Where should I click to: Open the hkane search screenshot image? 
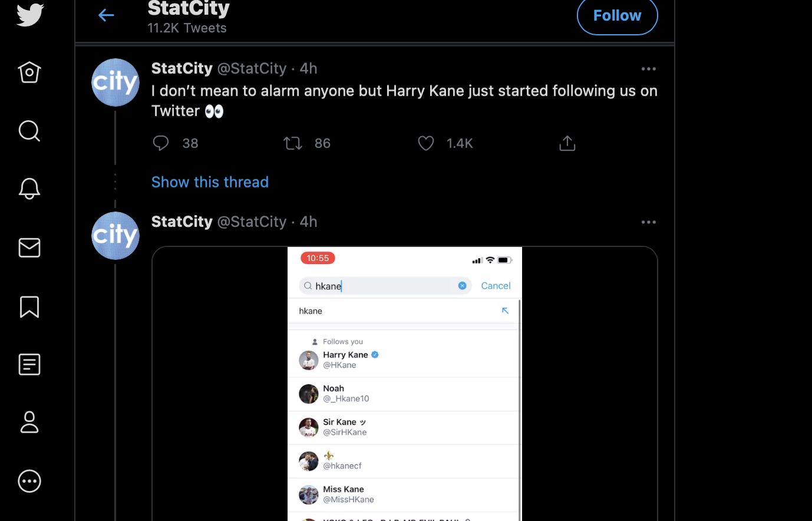(x=405, y=384)
